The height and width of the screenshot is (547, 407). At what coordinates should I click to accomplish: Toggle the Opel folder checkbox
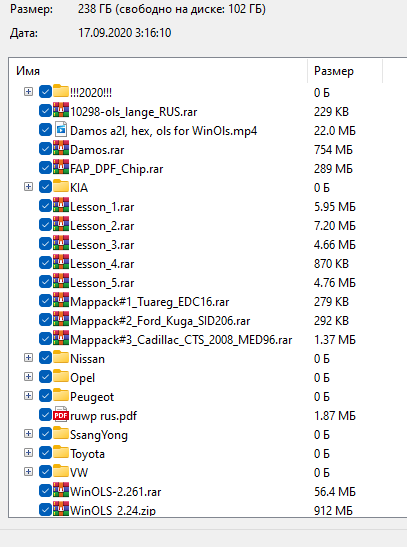pos(45,377)
